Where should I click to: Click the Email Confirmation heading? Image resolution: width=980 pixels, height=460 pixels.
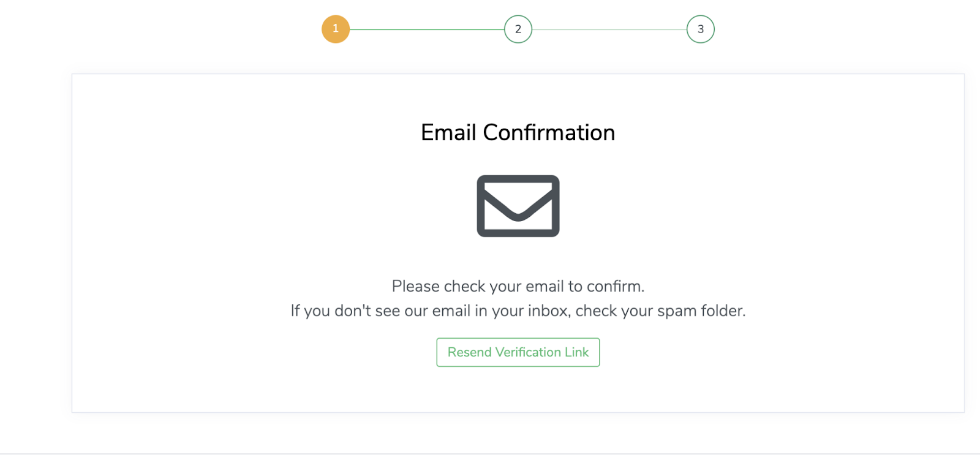click(518, 133)
